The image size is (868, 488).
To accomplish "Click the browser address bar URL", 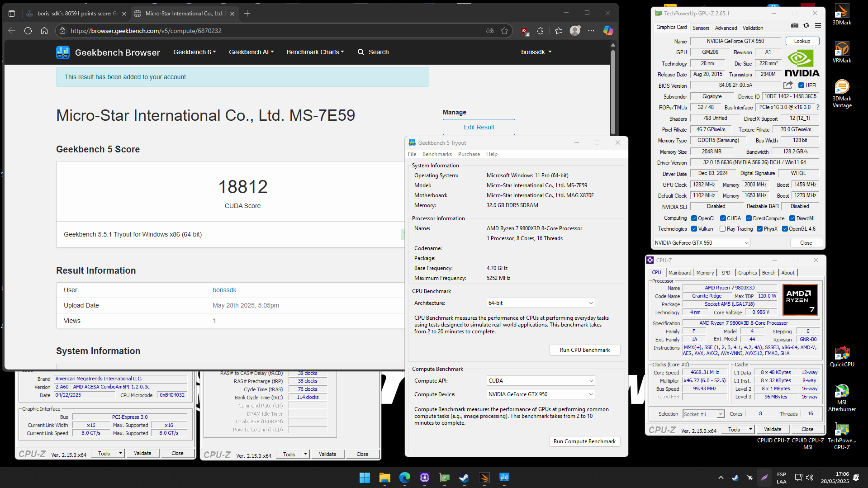I will [146, 31].
